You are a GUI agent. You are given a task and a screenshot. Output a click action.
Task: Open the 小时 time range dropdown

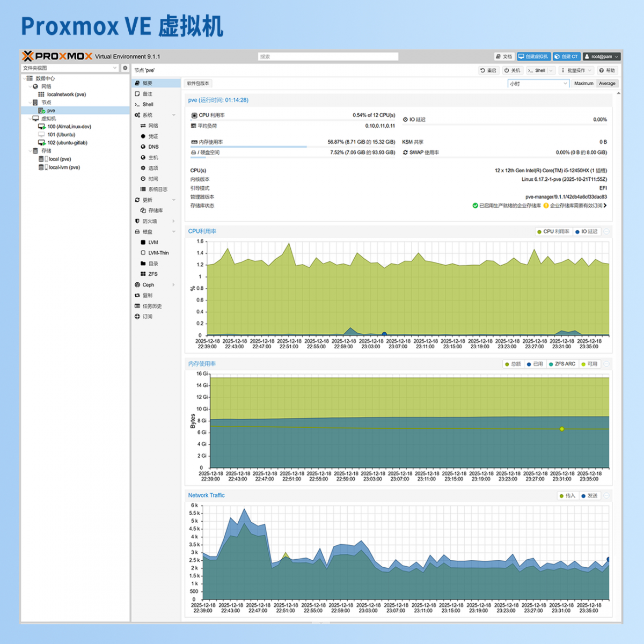pyautogui.click(x=538, y=84)
